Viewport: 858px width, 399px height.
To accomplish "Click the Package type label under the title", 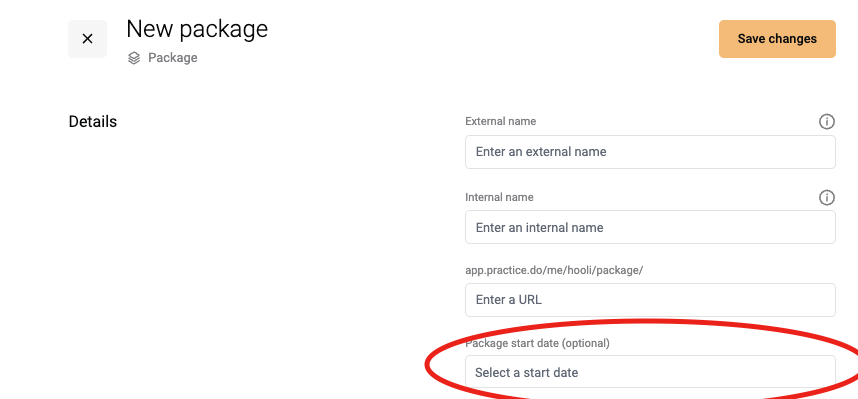I will (173, 58).
